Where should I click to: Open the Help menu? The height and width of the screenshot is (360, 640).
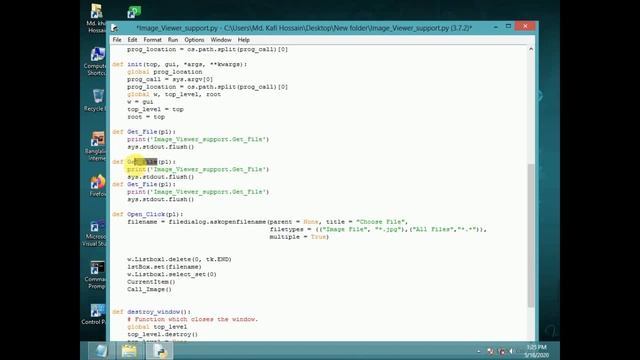click(x=244, y=40)
